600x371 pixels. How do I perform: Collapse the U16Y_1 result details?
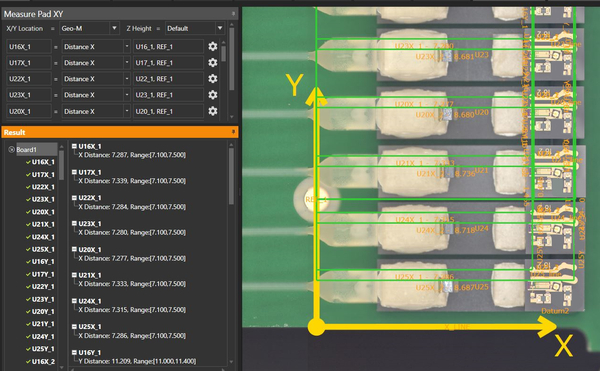74,352
